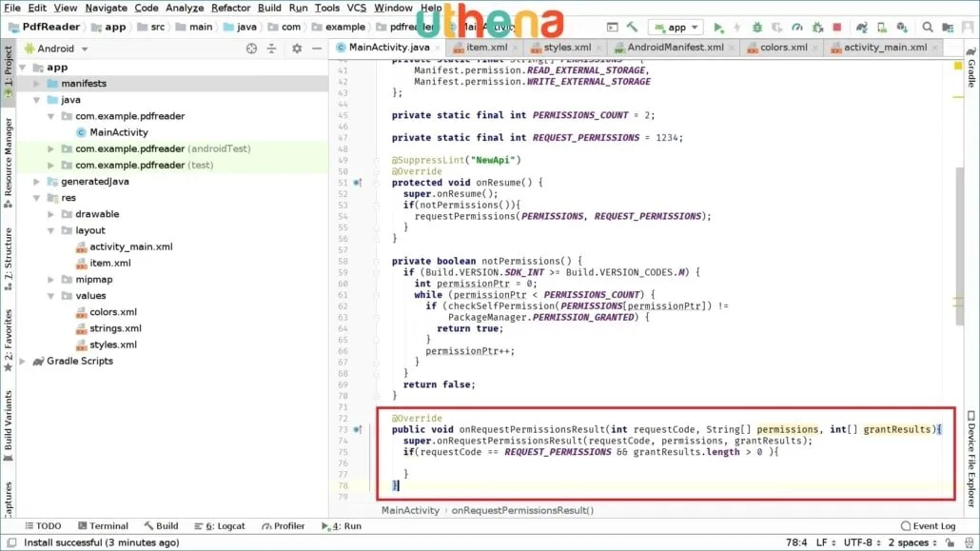
Task: Open the Logcat tool window
Action: [220, 526]
